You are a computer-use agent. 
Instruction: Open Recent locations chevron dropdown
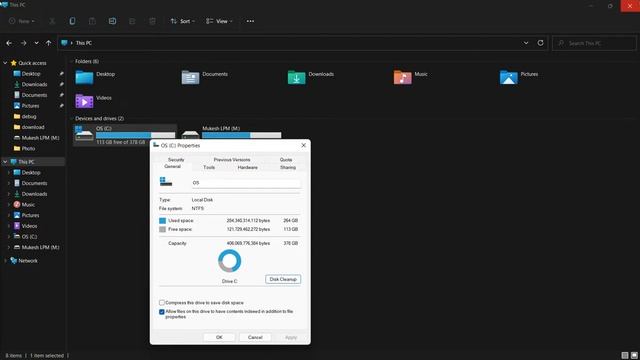click(x=36, y=43)
